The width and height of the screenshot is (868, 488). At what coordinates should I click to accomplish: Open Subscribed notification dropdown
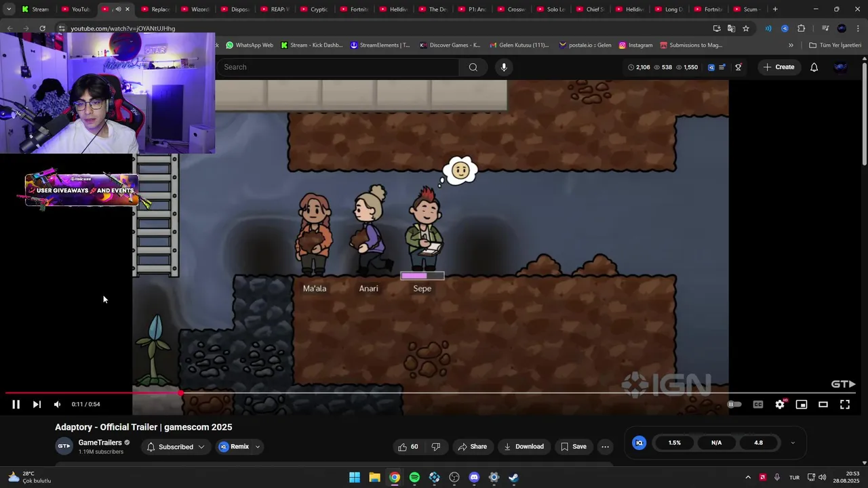(x=176, y=447)
